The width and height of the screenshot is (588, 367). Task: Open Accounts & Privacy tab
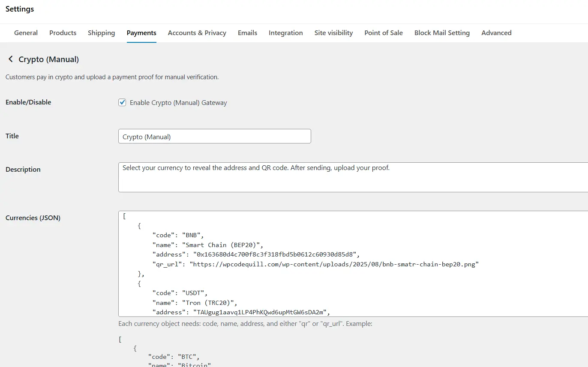coord(197,33)
